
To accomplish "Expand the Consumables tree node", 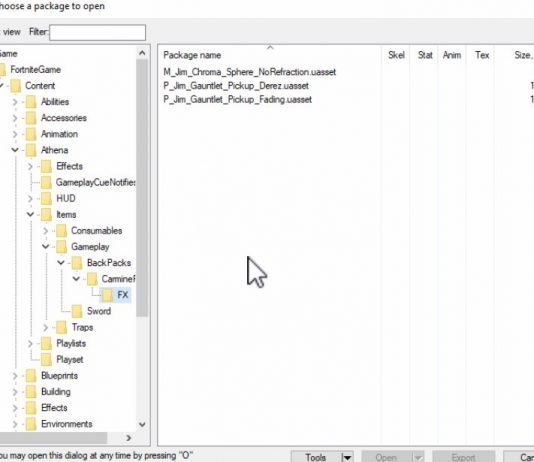I will pyautogui.click(x=46, y=231).
